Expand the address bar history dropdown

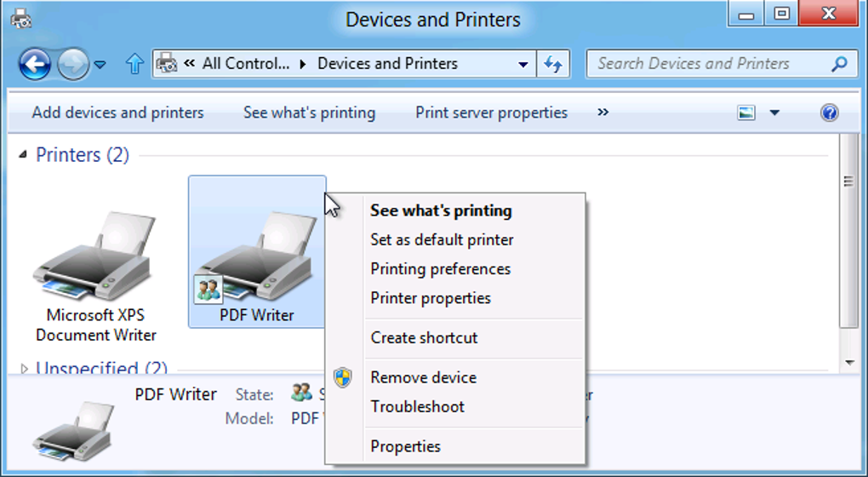coord(523,64)
